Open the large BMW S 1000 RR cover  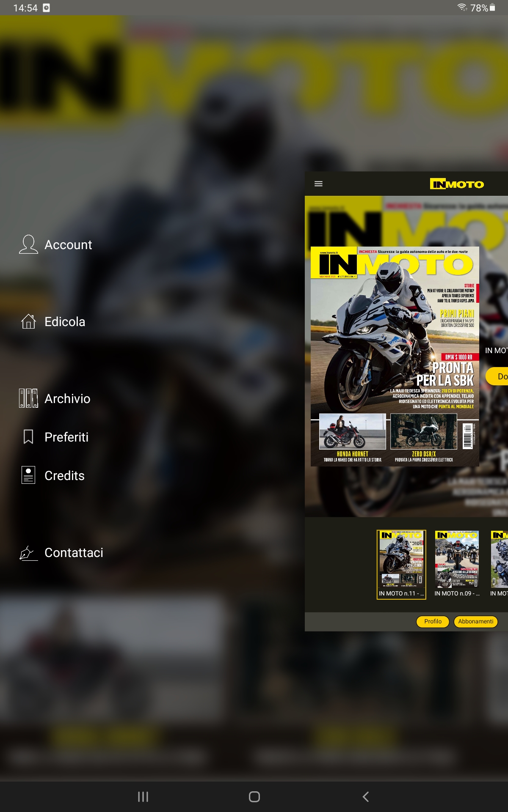pyautogui.click(x=395, y=357)
